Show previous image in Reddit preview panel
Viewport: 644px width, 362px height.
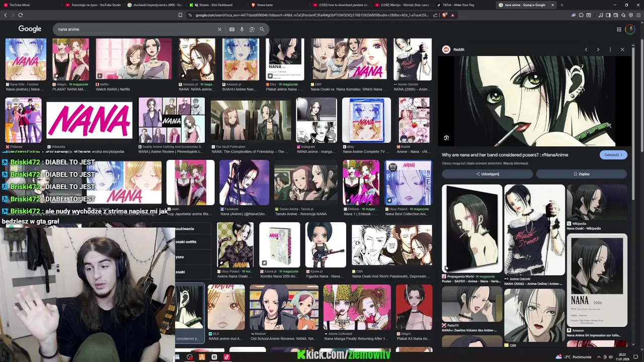(x=586, y=49)
